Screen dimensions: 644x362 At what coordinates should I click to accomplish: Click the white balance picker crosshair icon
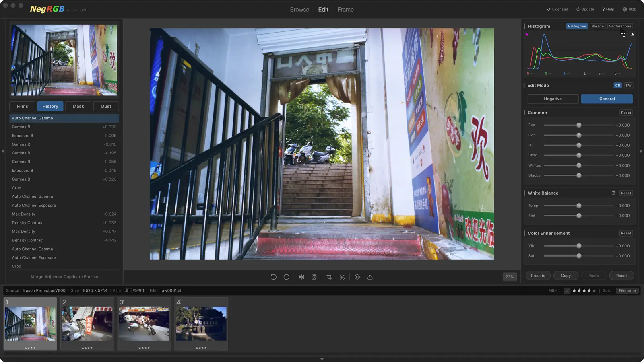point(613,193)
